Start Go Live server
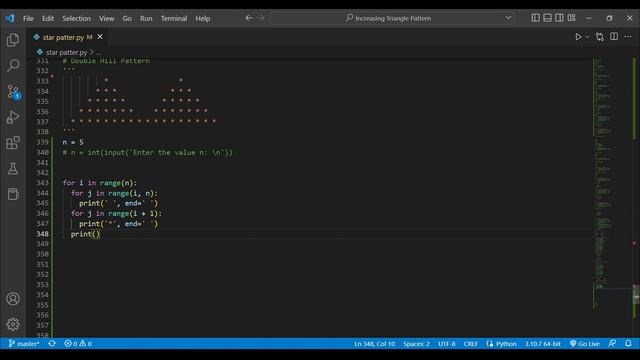This screenshot has width=640, height=360. (585, 344)
